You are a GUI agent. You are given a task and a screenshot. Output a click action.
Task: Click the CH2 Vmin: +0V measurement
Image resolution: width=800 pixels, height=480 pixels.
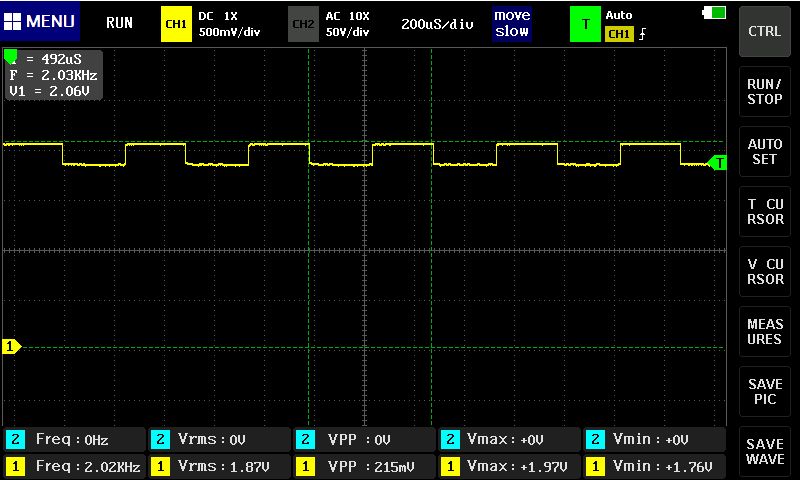click(655, 440)
